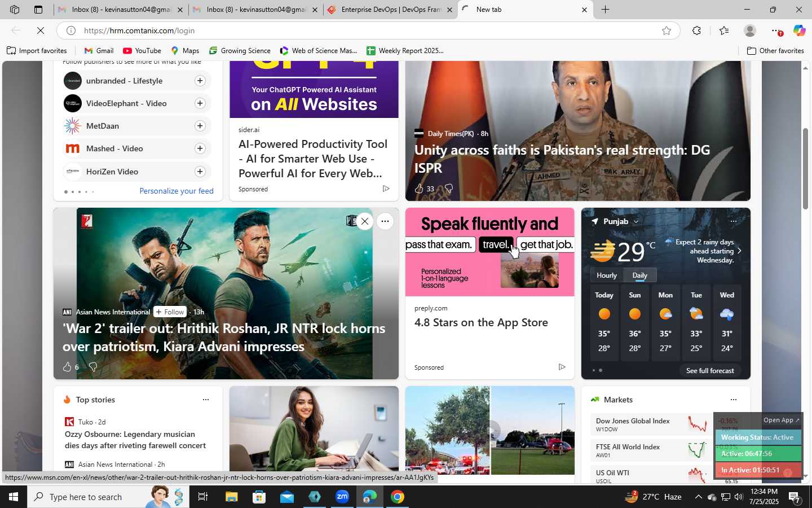The image size is (812, 508).
Task: Dislike the Unity across faiths story
Action: [x=449, y=189]
